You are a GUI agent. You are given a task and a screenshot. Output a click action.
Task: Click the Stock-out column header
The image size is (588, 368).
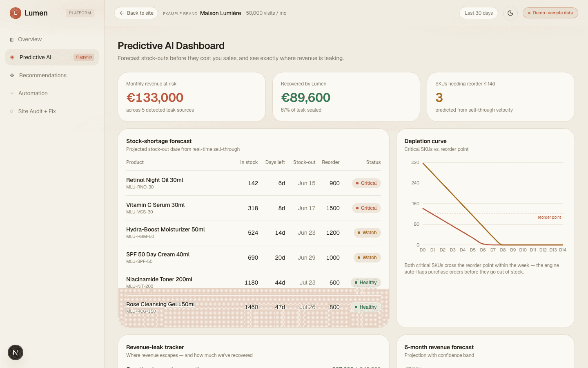pyautogui.click(x=304, y=162)
